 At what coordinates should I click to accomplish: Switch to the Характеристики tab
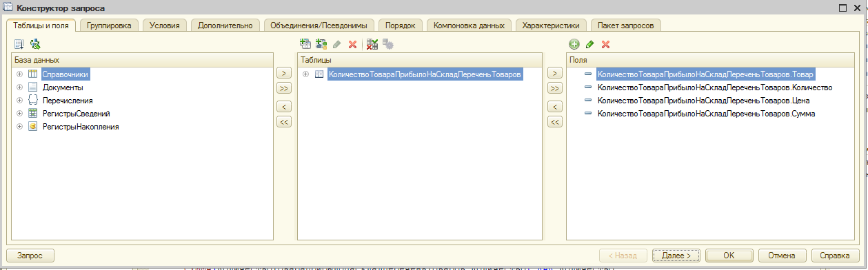coord(552,25)
